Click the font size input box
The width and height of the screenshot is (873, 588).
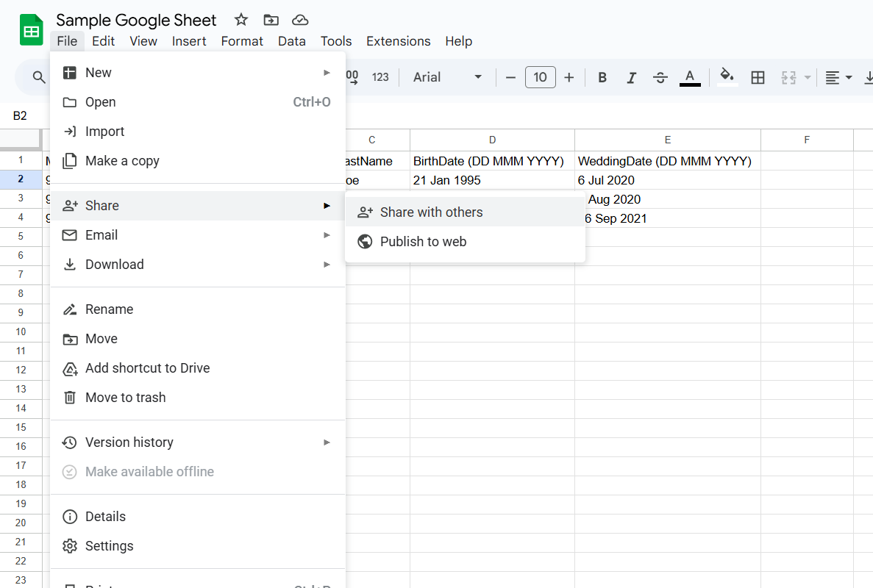point(540,77)
